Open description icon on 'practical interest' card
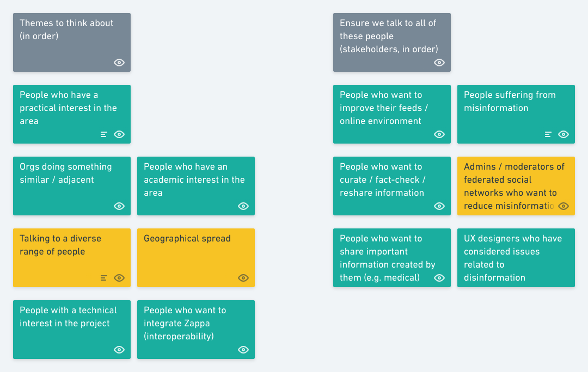The width and height of the screenshot is (588, 372). click(104, 134)
